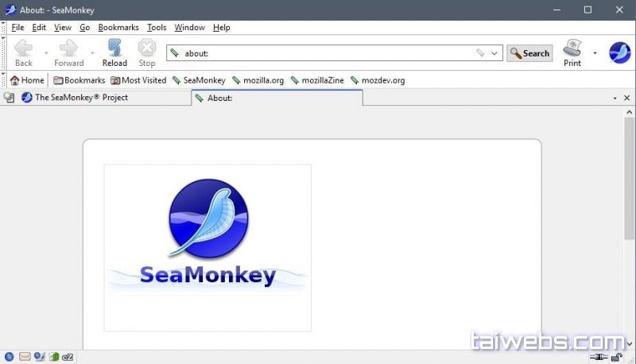
Task: Click the SeaMonkey throbber logo in toolbar
Action: point(619,52)
